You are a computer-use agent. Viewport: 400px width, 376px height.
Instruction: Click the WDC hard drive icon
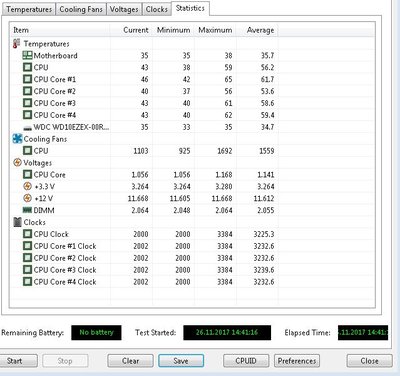coord(27,128)
